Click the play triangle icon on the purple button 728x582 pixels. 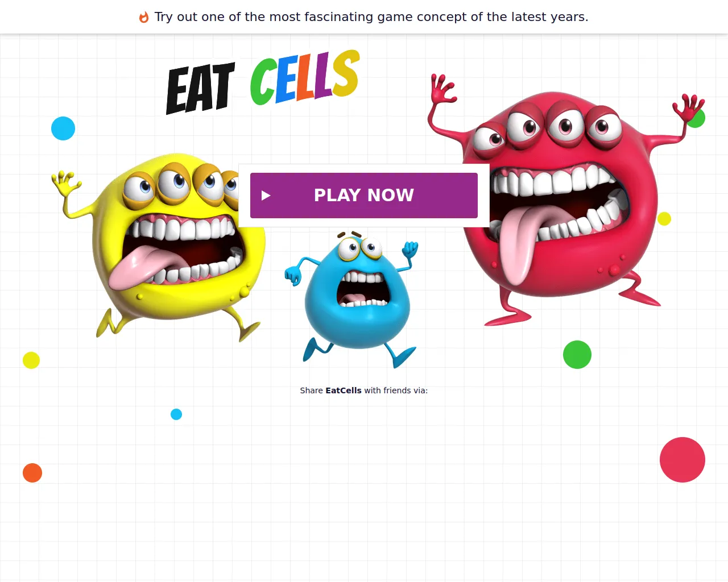[266, 196]
